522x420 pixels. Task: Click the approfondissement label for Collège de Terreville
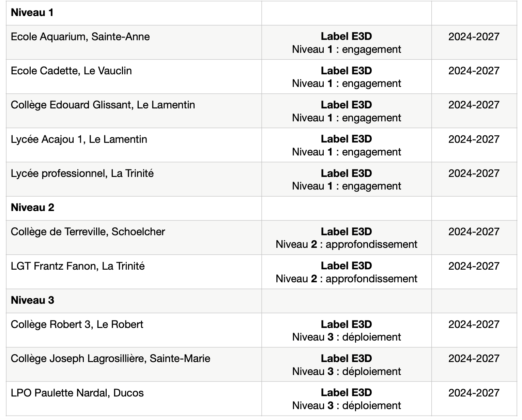371,244
